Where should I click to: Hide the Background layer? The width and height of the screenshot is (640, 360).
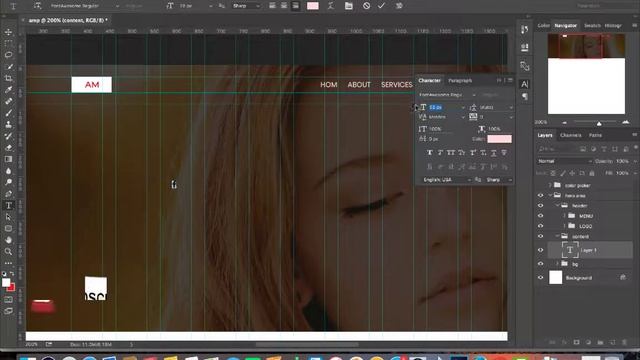pos(540,278)
